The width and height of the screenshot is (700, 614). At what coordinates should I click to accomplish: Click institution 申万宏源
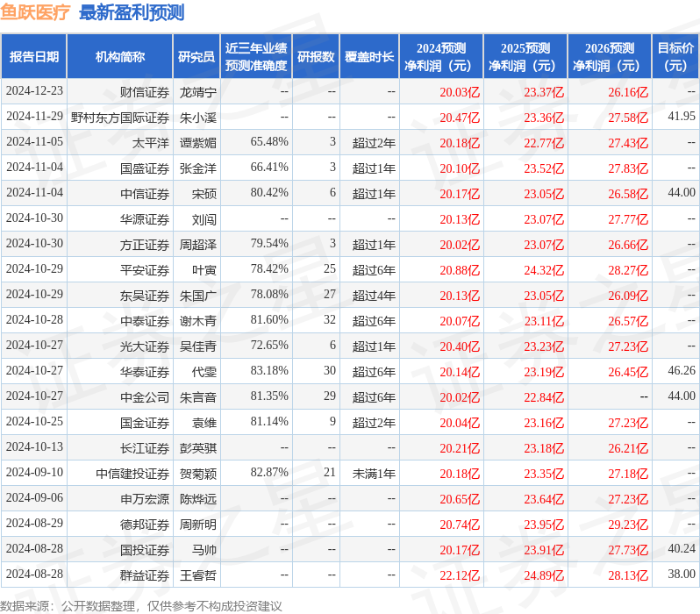point(145,500)
